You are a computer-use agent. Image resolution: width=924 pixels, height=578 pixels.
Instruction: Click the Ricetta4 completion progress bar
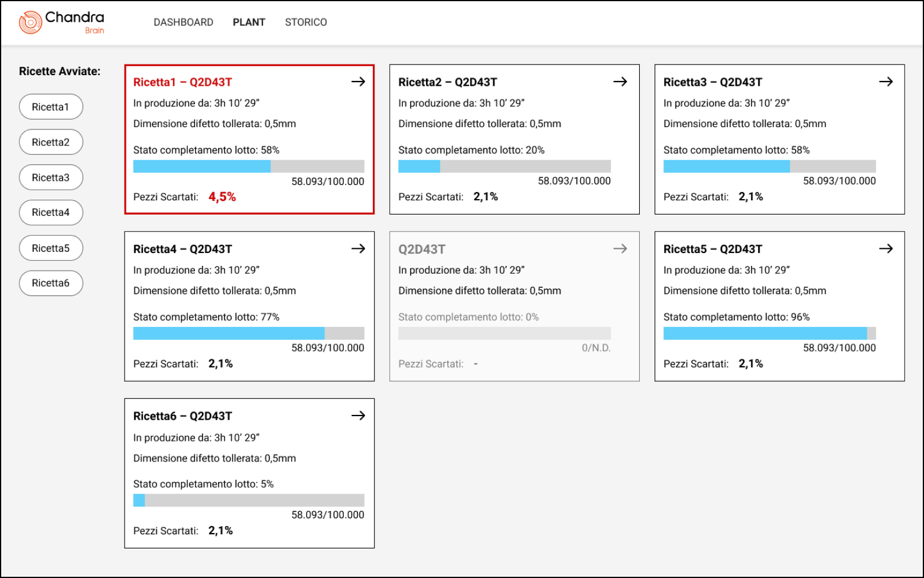click(249, 333)
